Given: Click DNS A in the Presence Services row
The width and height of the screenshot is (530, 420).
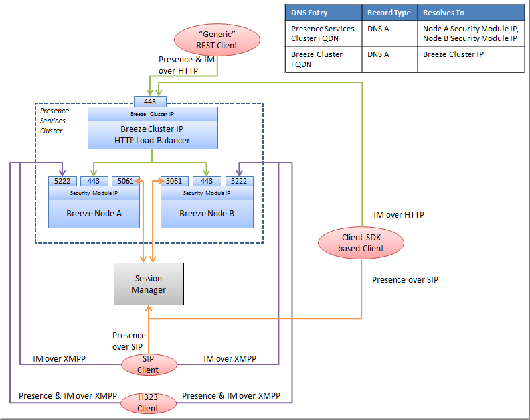Looking at the screenshot, I should click(389, 33).
